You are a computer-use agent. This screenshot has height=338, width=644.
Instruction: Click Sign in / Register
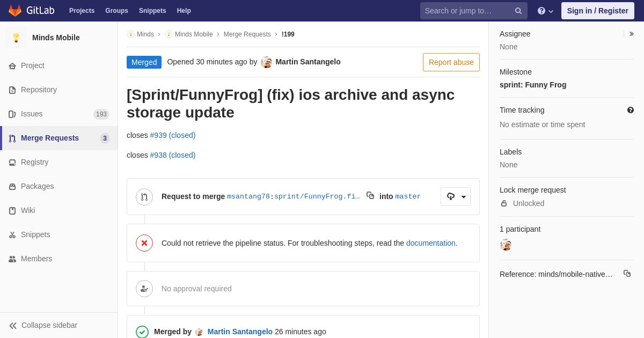tap(598, 11)
